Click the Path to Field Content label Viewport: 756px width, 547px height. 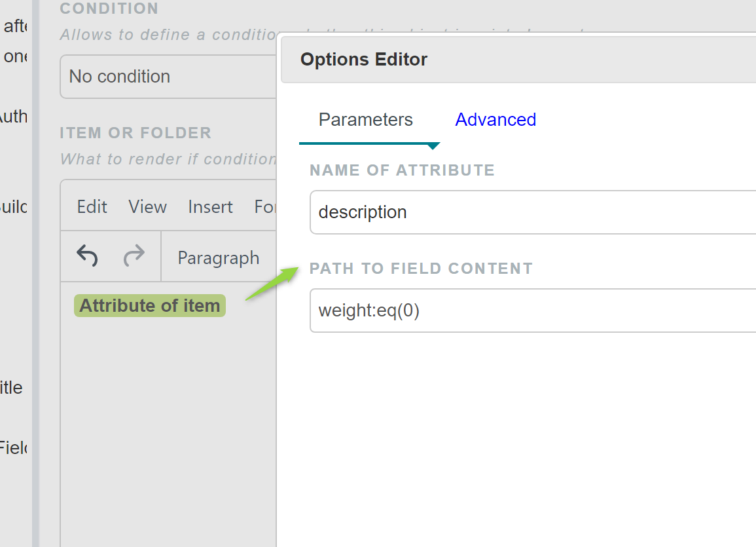[421, 269]
